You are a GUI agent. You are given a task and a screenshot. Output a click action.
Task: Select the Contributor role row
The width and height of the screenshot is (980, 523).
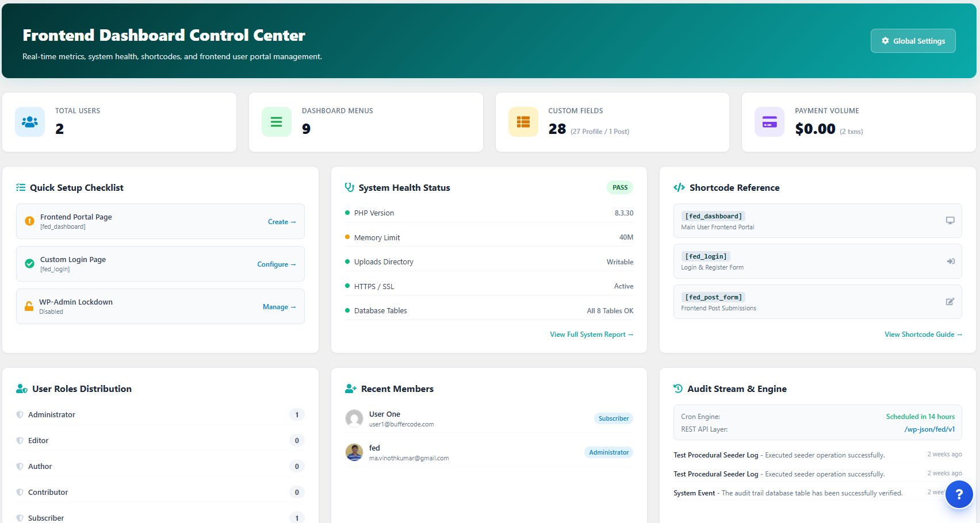pyautogui.click(x=160, y=492)
